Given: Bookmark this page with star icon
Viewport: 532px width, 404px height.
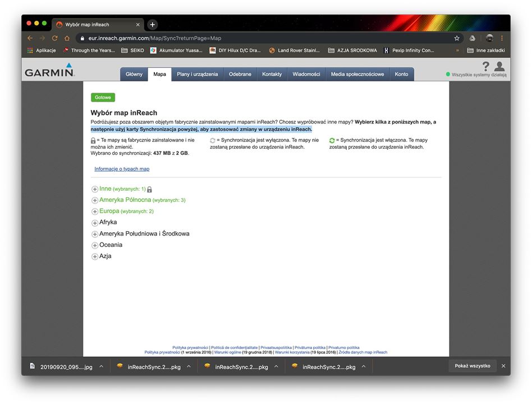Looking at the screenshot, I should tap(457, 38).
